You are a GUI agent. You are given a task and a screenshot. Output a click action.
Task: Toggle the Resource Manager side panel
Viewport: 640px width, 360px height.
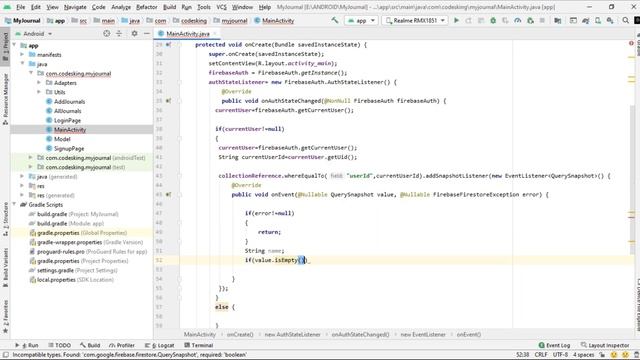(x=5, y=99)
